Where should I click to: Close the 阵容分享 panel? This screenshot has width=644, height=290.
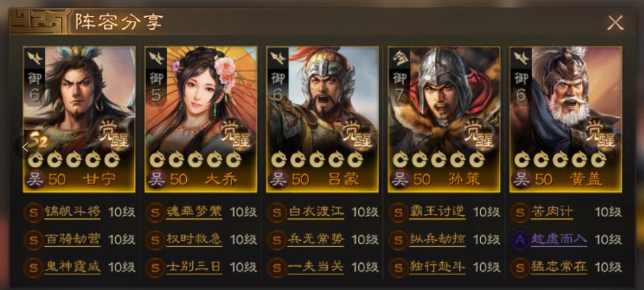[x=615, y=22]
